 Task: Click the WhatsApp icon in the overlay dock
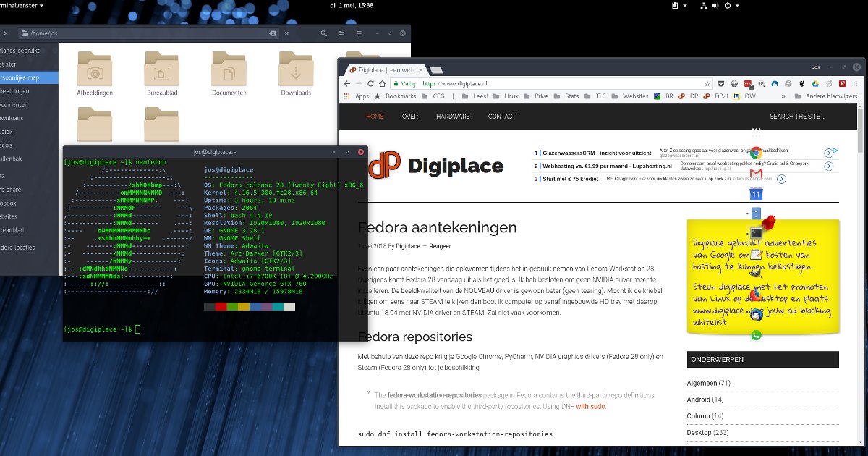pos(756,335)
